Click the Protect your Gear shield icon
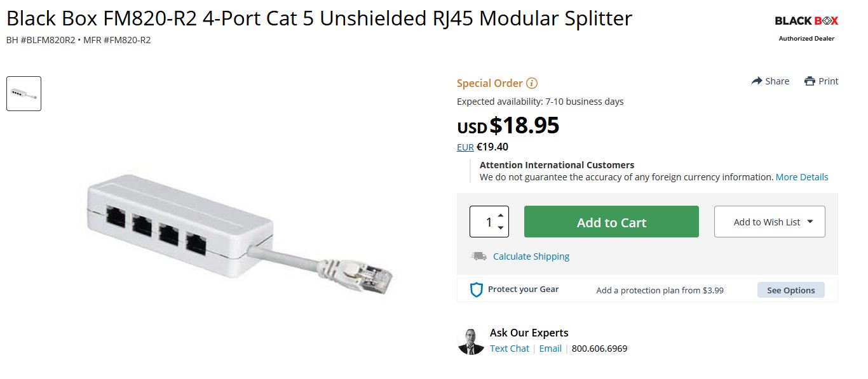 tap(477, 290)
